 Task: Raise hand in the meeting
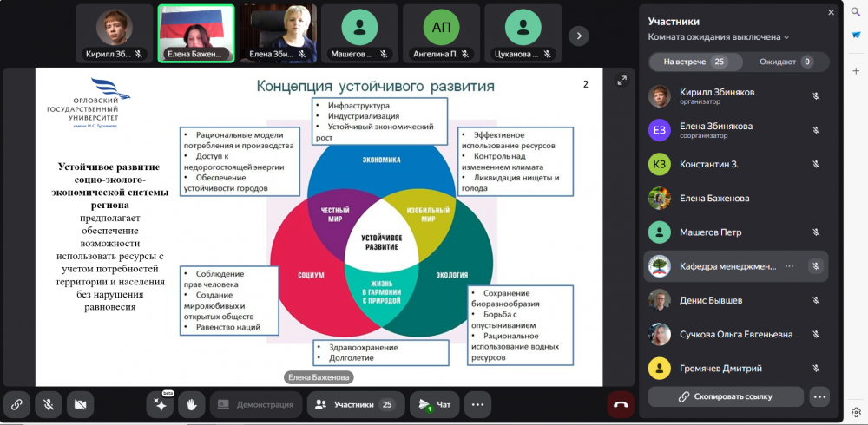click(190, 404)
